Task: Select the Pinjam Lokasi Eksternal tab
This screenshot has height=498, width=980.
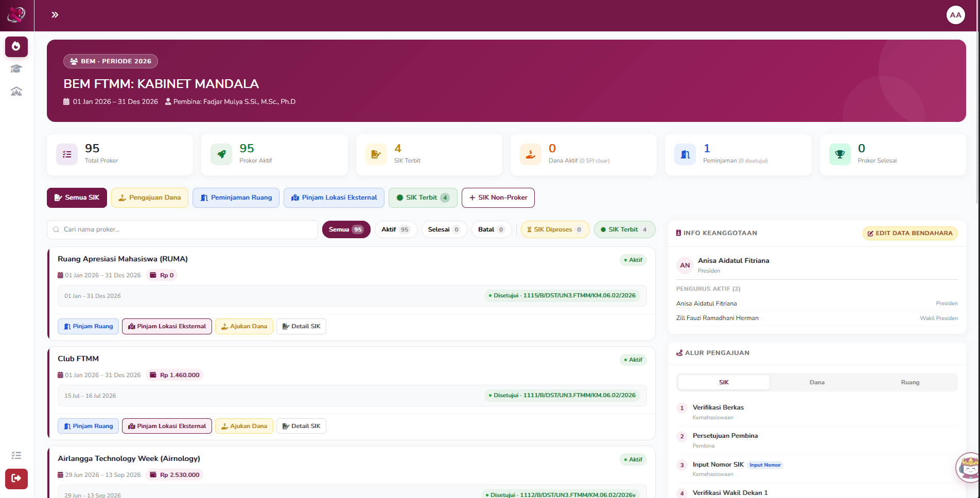Action: click(334, 198)
